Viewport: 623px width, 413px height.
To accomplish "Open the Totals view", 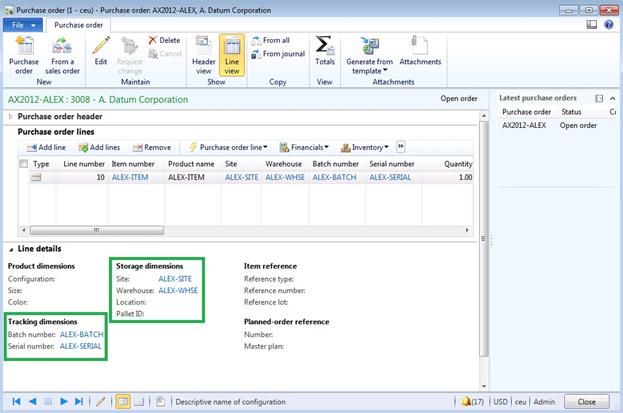I will coord(325,51).
